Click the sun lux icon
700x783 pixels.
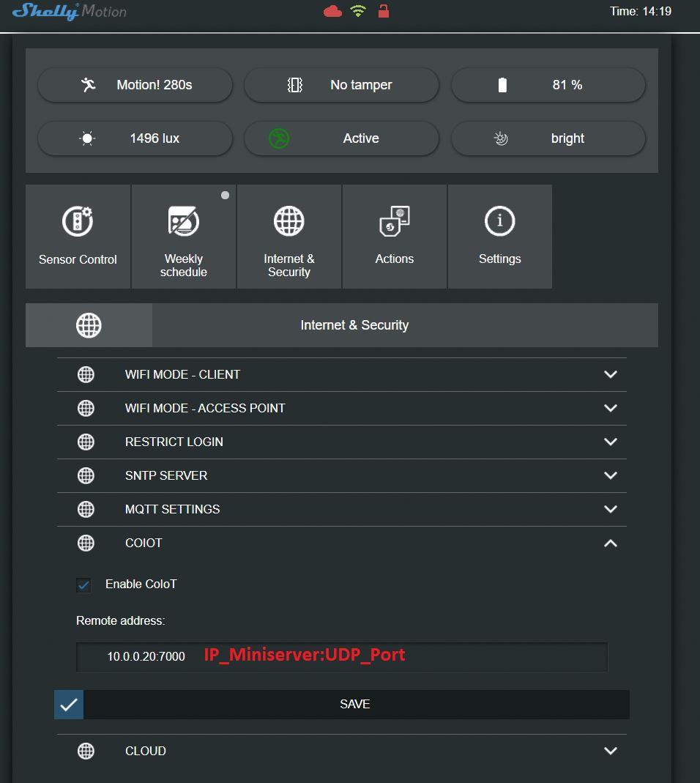[x=87, y=138]
